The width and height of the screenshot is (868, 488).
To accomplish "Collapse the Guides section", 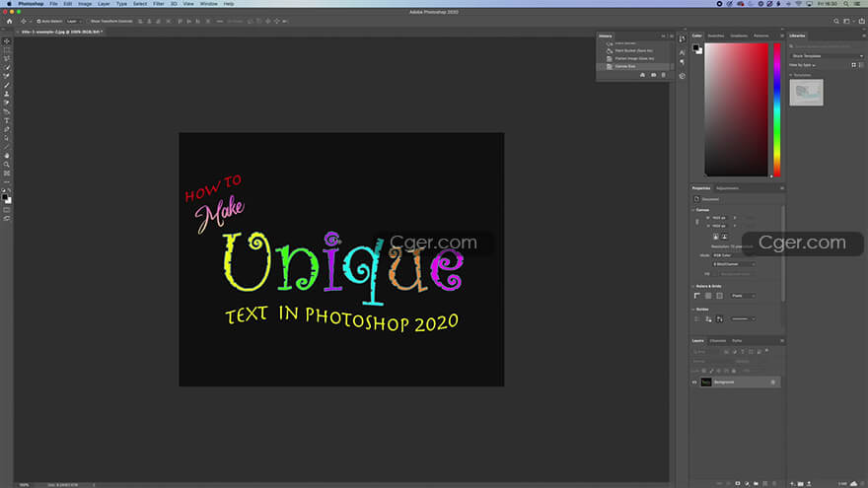I will (693, 310).
